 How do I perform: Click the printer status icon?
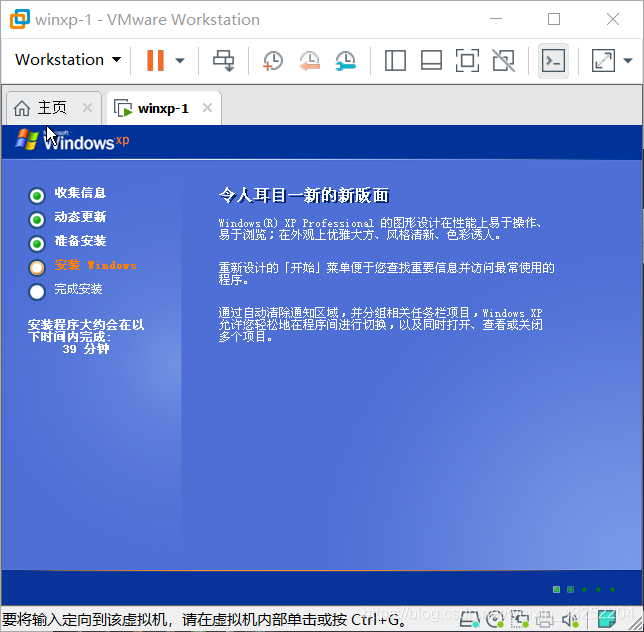[x=545, y=619]
